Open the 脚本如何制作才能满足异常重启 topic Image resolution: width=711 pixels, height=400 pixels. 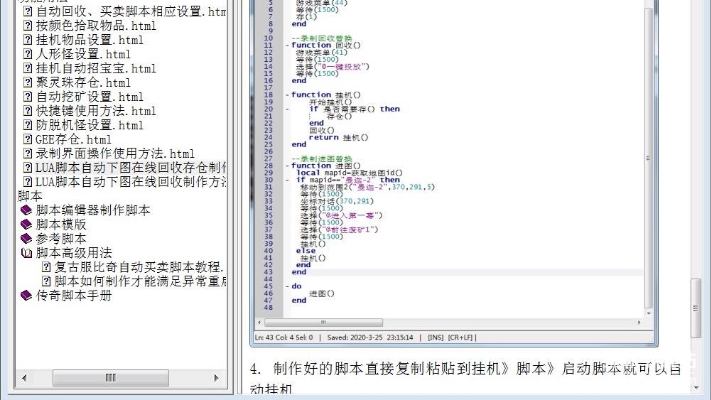click(140, 282)
